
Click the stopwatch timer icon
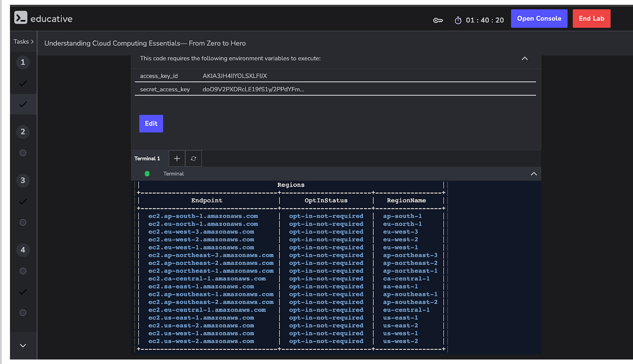[x=458, y=20]
